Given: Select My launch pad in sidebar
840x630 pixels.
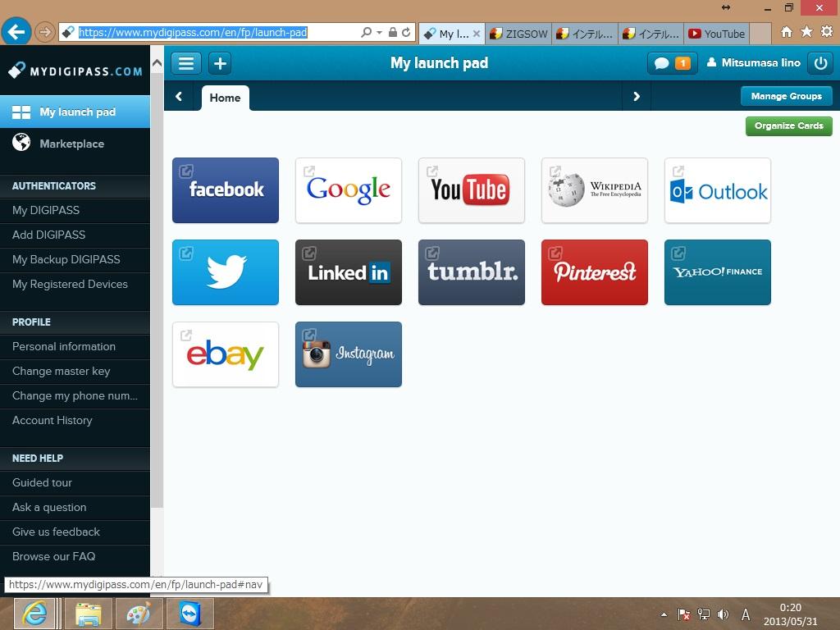Looking at the screenshot, I should pyautogui.click(x=75, y=112).
